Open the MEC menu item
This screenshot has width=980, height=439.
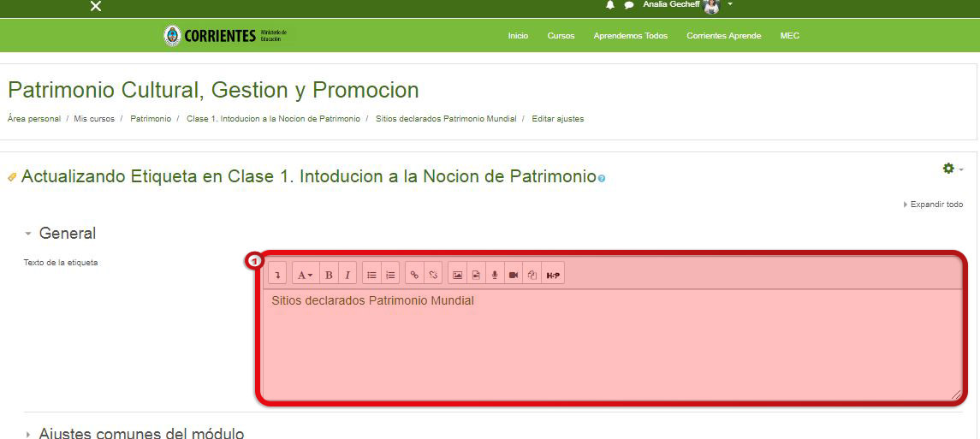(790, 36)
